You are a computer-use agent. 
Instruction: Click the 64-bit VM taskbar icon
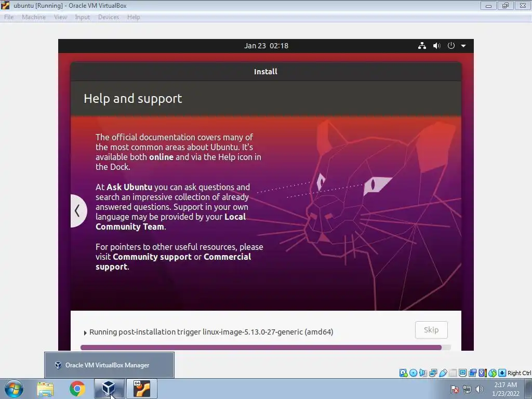point(141,389)
